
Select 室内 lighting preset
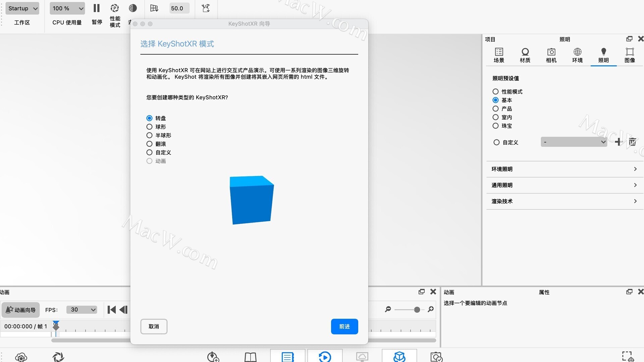[x=495, y=117]
